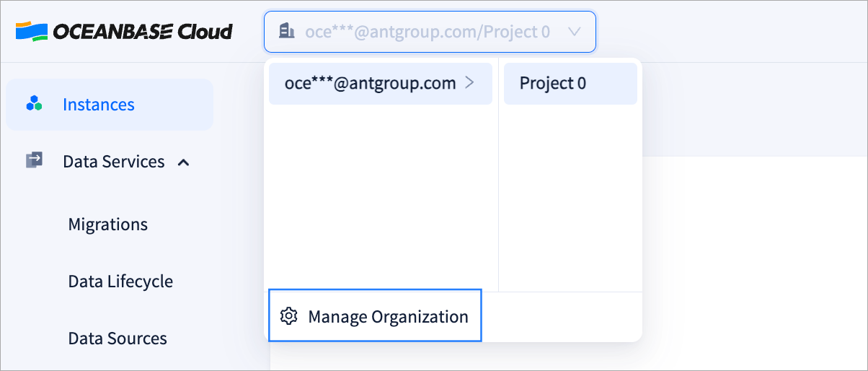Navigate to Data Sources
This screenshot has height=371, width=868.
tap(118, 338)
